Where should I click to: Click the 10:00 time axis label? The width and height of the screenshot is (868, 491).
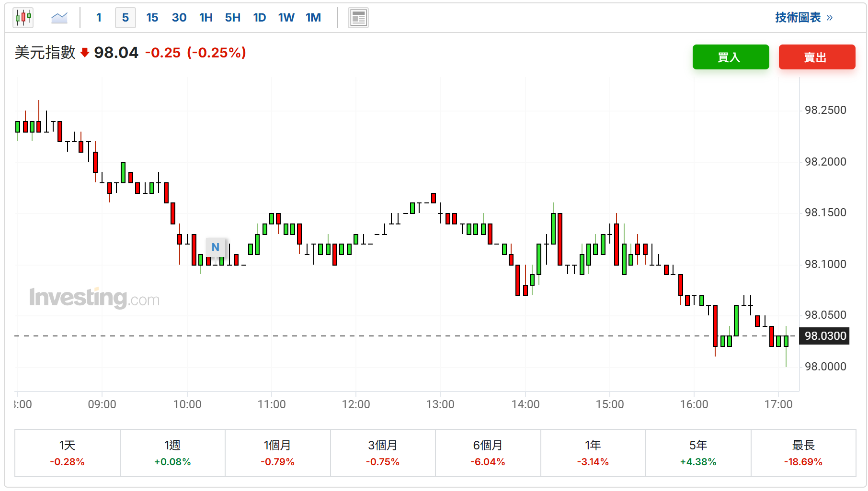[187, 404]
